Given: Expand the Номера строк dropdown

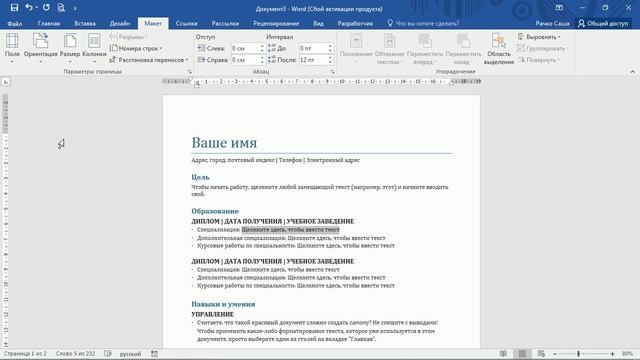Looking at the screenshot, I should [136, 48].
